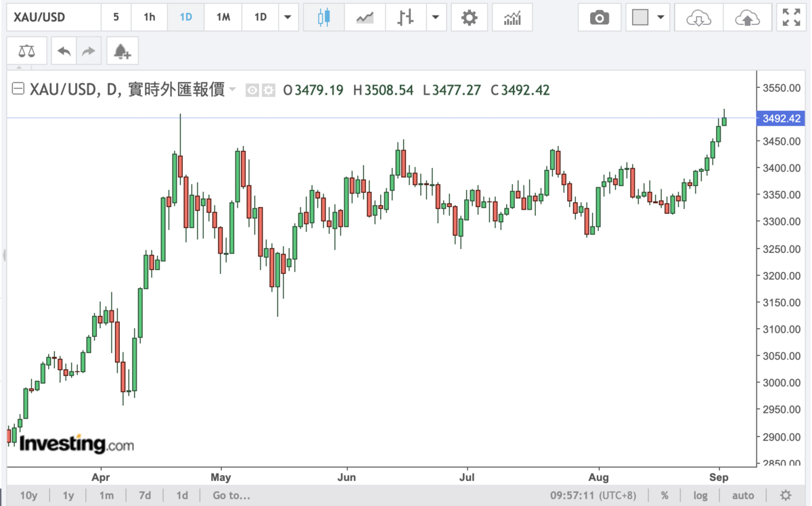Switch to the 1M interval

pyautogui.click(x=223, y=18)
